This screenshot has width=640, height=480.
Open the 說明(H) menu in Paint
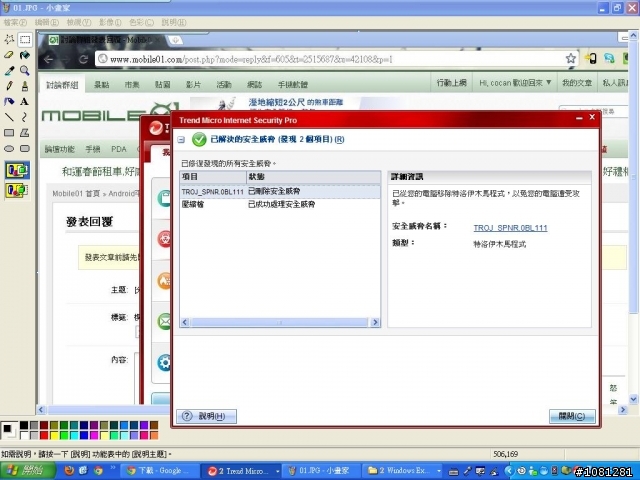click(x=174, y=22)
